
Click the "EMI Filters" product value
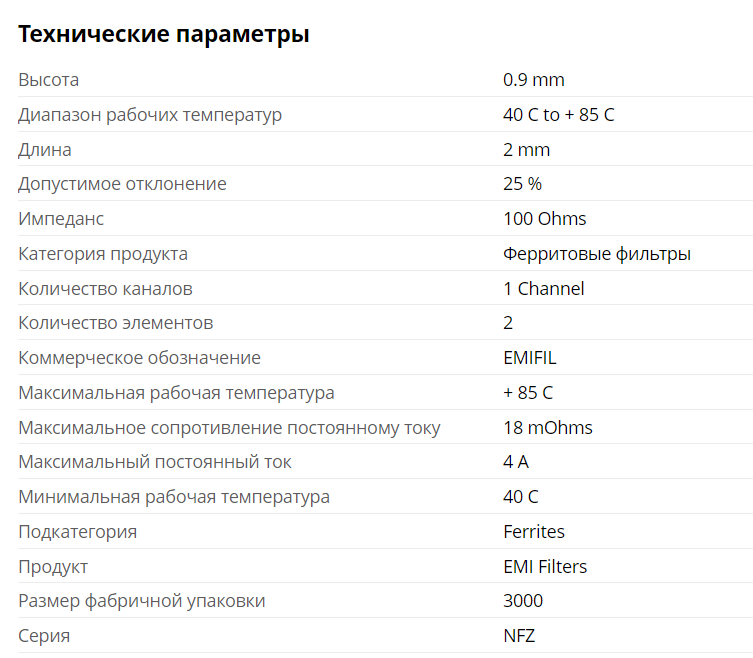pos(545,567)
